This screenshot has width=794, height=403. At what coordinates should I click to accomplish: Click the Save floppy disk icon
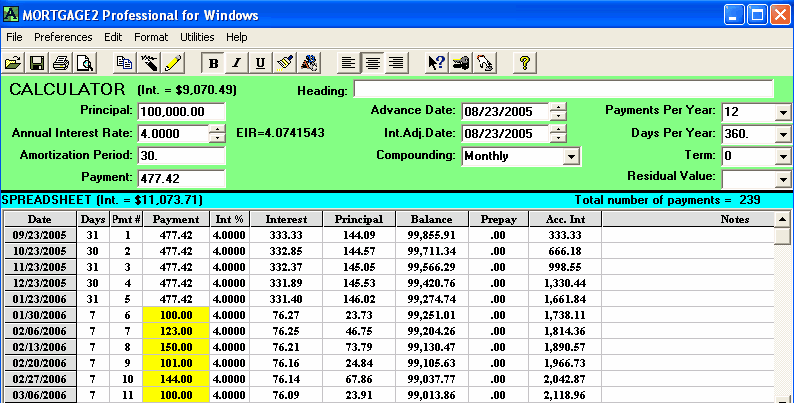pos(37,62)
